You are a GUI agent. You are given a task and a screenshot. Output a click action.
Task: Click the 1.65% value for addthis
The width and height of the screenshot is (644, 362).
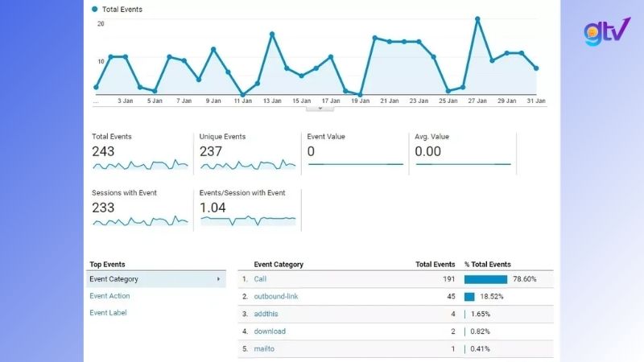tap(480, 314)
